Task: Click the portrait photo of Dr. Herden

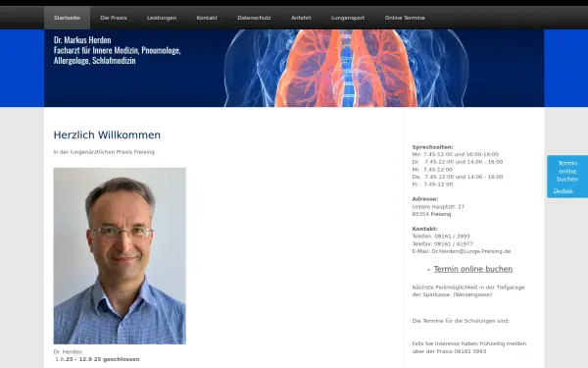Action: coord(120,256)
